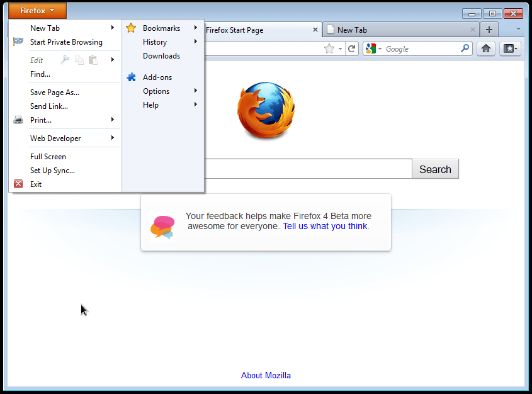
Task: Click the Google search engine icon
Action: tap(371, 49)
